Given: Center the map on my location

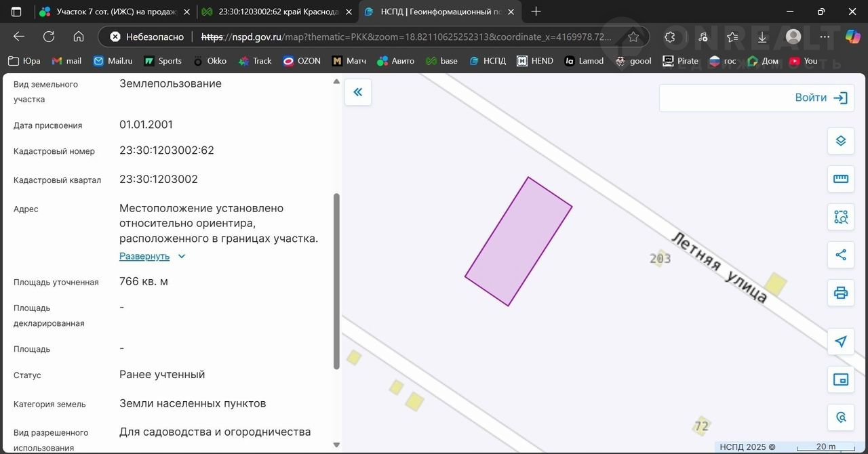Looking at the screenshot, I should pos(841,342).
